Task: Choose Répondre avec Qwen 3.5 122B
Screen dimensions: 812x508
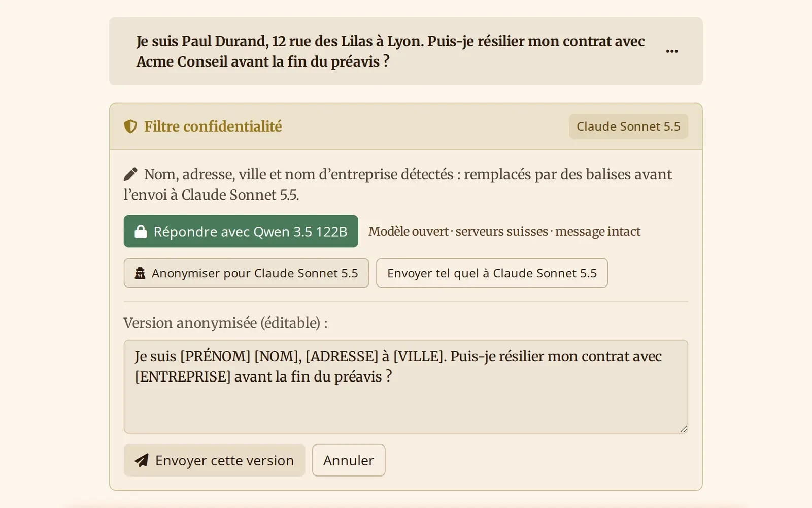Action: [x=241, y=232]
